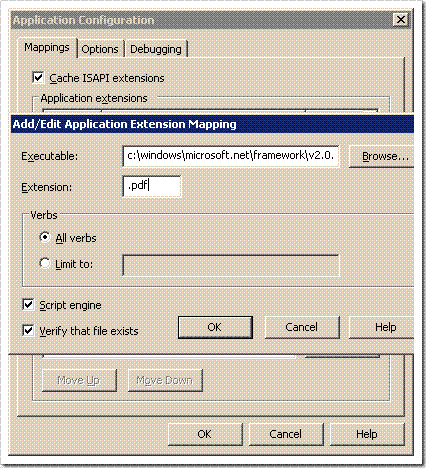Click the Move Up button
The width and height of the screenshot is (426, 468).
[x=79, y=380]
